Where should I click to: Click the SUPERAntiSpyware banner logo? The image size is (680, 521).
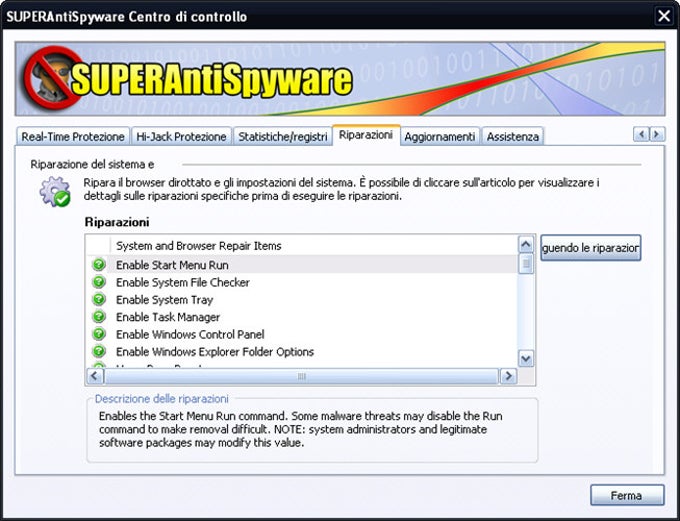click(187, 78)
